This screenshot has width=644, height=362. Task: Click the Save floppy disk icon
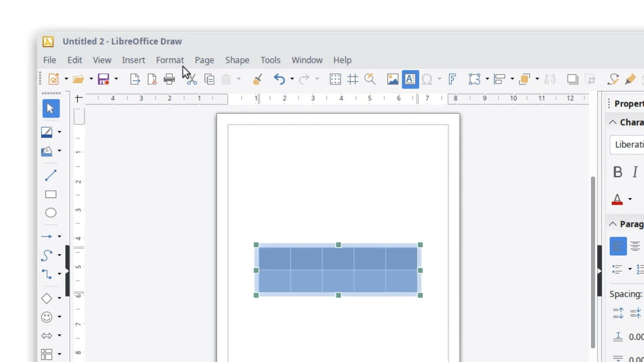[103, 79]
